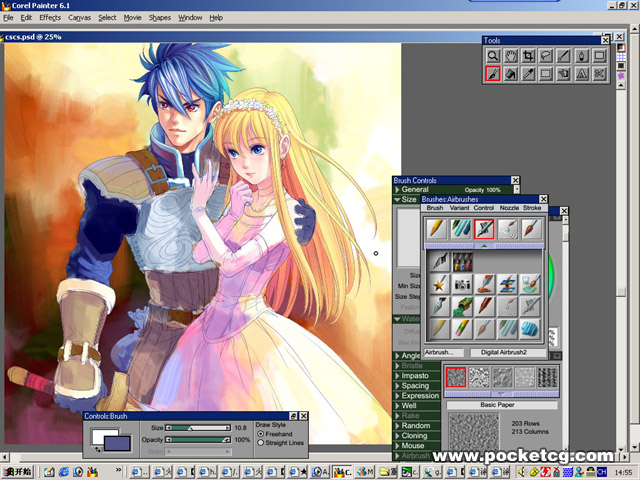Select the Pen shape tool in Tools palette
The width and height of the screenshot is (640, 480).
pyautogui.click(x=581, y=56)
